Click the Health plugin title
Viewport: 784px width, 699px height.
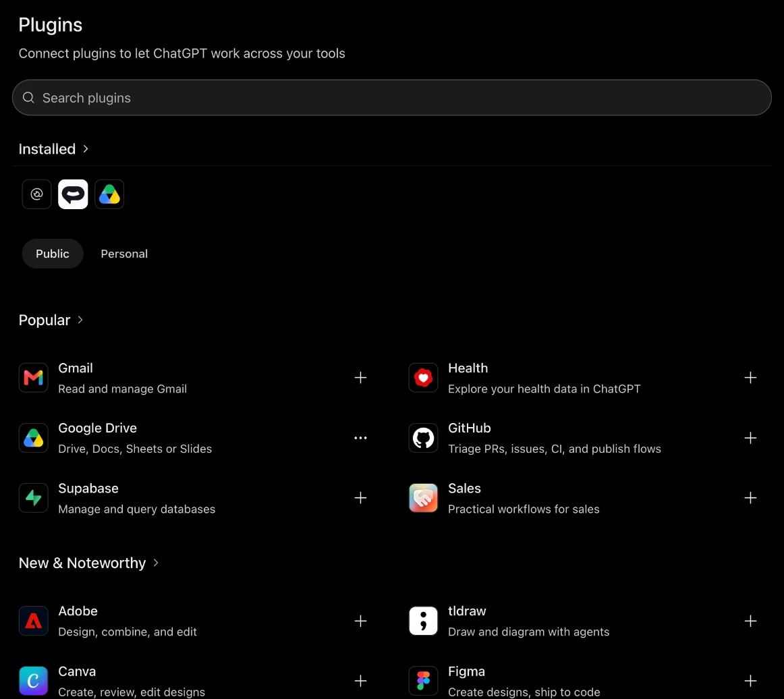(x=468, y=368)
